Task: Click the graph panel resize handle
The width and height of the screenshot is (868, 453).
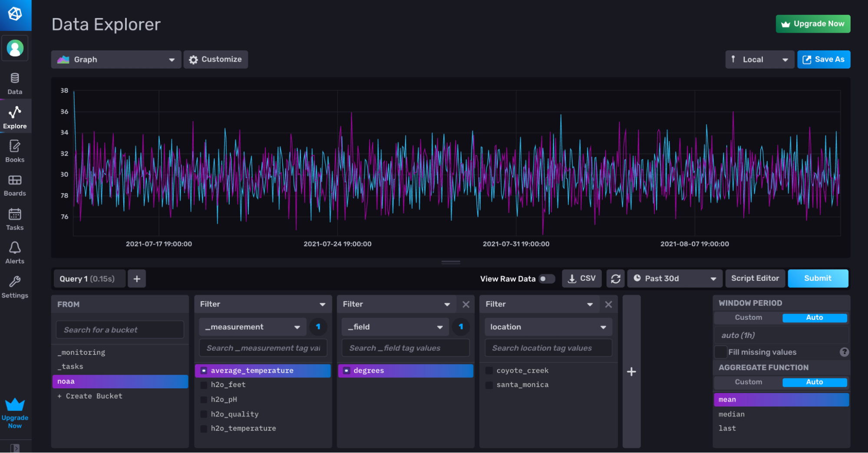Action: [x=451, y=262]
